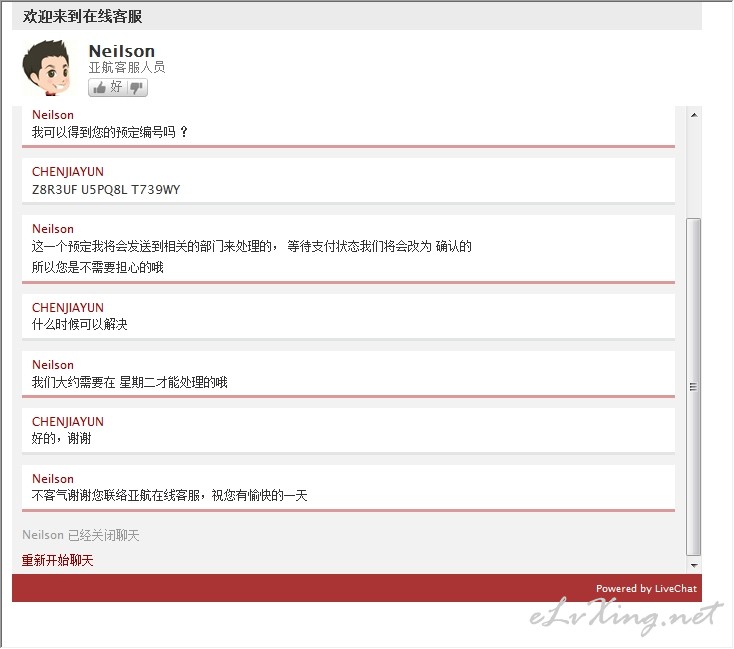Click message 我可以得到您的预定编号吗
Image resolution: width=734 pixels, height=649 pixels.
[x=110, y=132]
